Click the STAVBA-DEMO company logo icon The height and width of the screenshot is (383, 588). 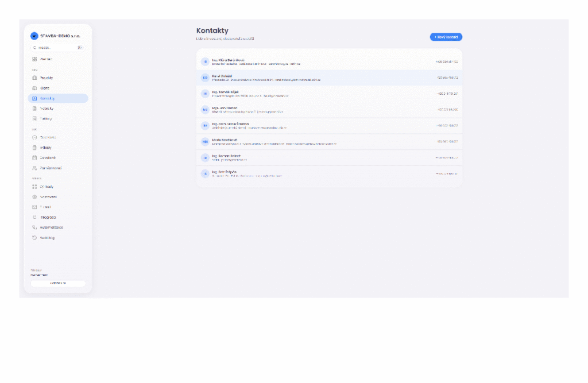point(34,36)
